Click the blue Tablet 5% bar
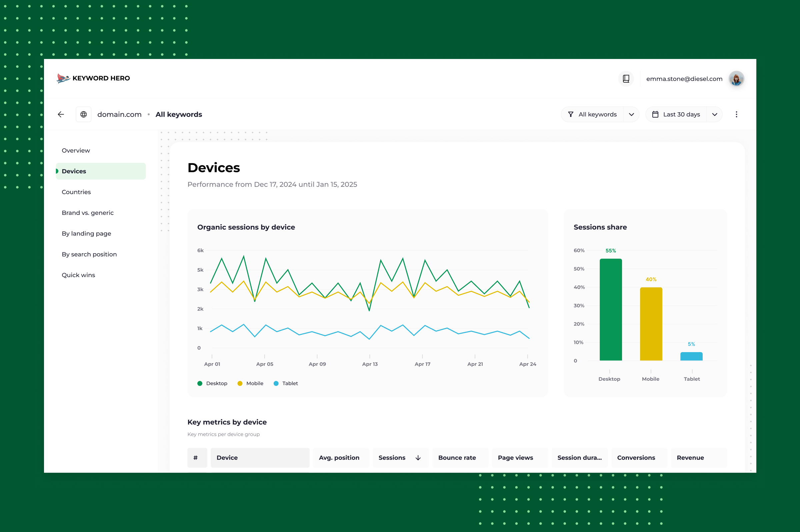The width and height of the screenshot is (800, 532). point(691,356)
